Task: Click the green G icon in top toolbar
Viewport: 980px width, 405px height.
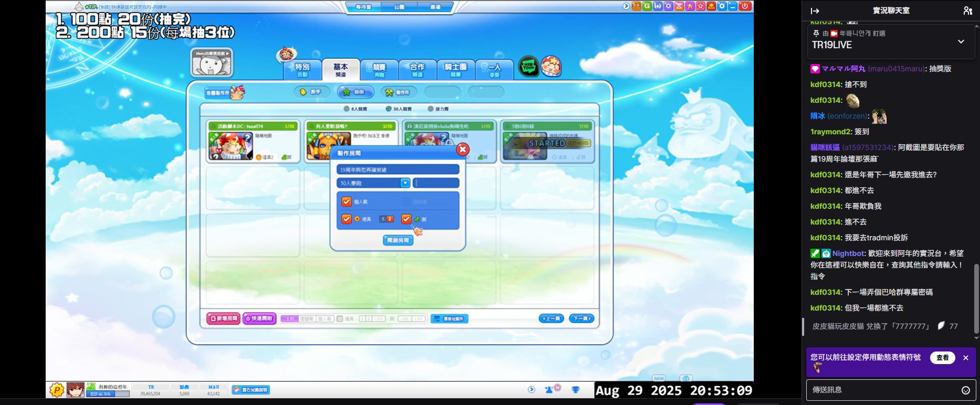Action: click(x=647, y=6)
